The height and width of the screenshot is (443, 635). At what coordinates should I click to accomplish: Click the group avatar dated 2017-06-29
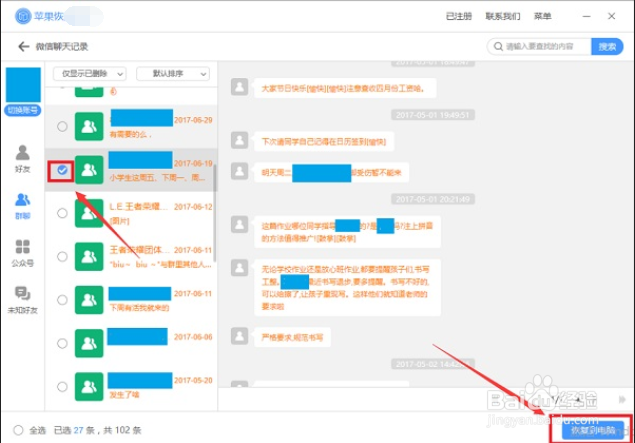click(89, 126)
